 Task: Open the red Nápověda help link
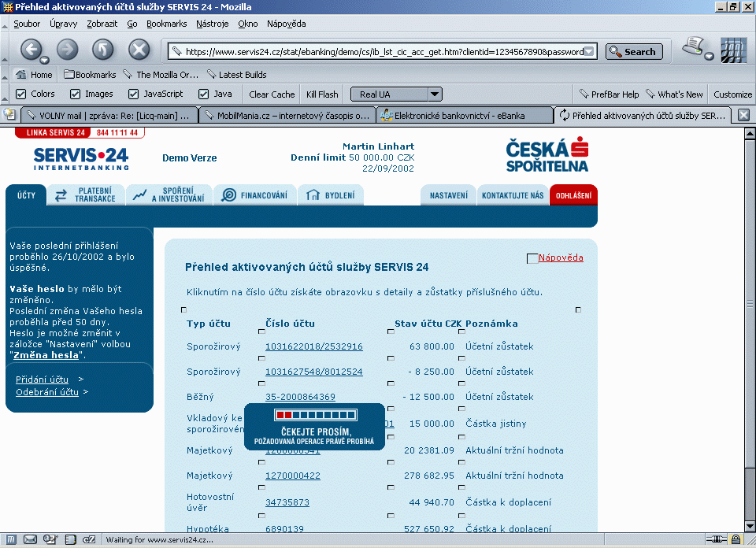point(561,257)
